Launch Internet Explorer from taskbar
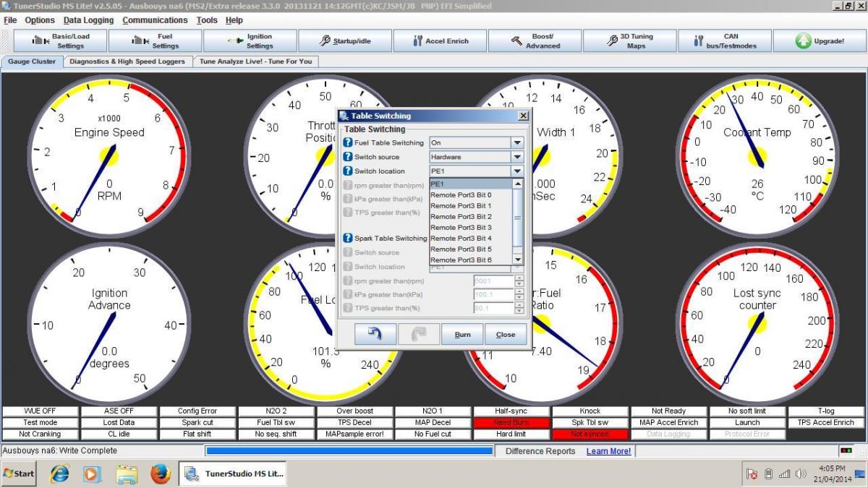 [60, 474]
